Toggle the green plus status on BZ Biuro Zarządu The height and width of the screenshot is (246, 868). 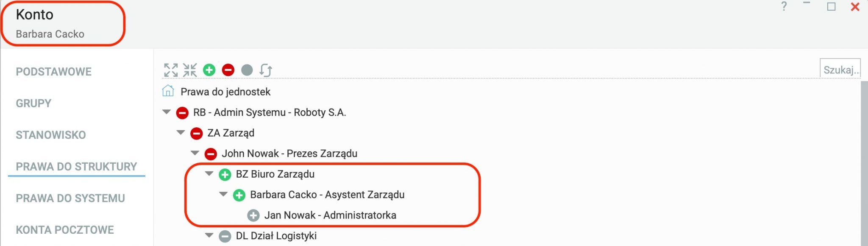(x=225, y=174)
